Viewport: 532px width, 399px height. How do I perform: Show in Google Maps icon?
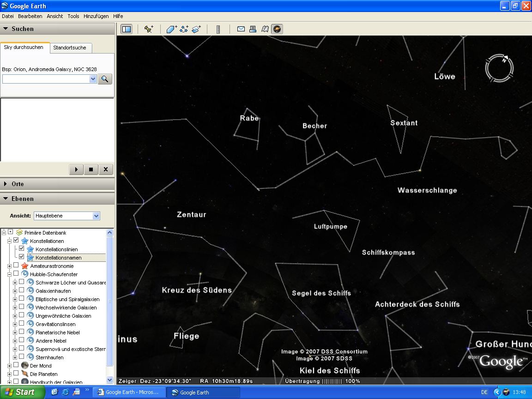pyautogui.click(x=265, y=29)
